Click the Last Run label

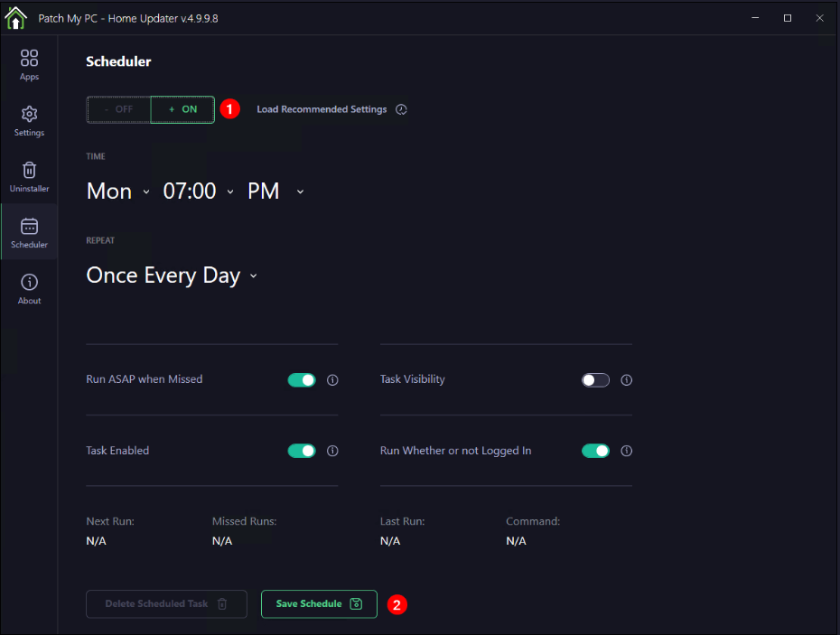[x=402, y=521]
